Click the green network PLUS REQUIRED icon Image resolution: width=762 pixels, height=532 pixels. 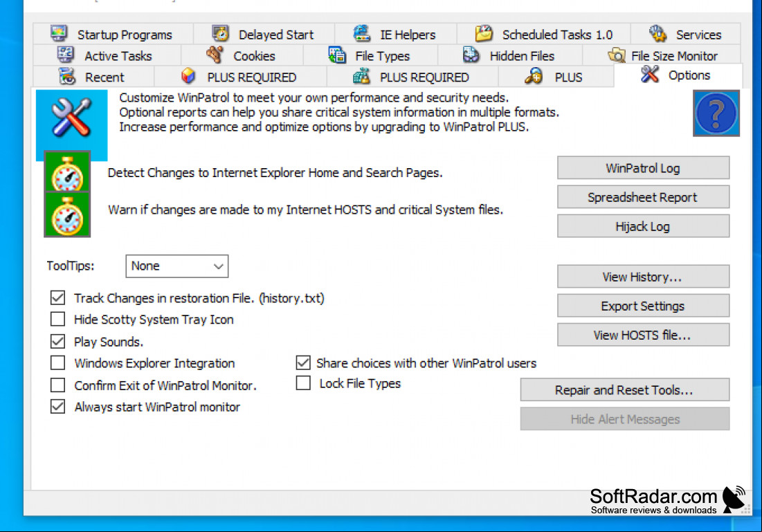[x=361, y=76]
